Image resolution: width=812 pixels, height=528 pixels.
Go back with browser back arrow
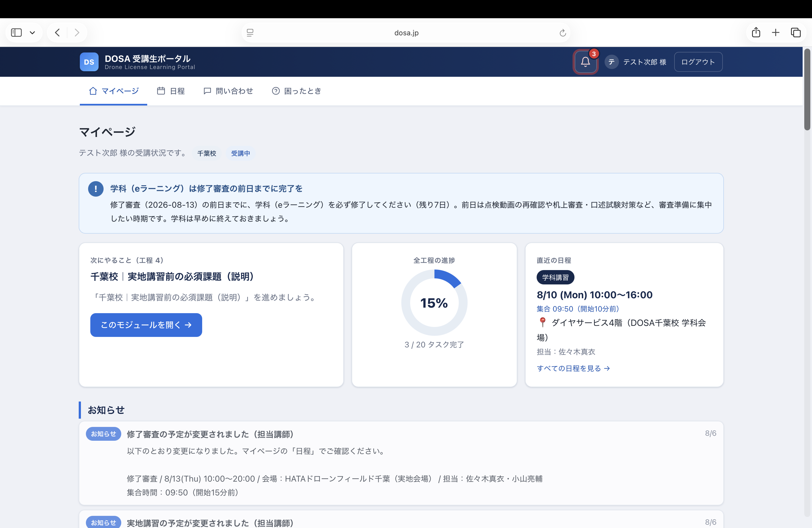(x=57, y=32)
